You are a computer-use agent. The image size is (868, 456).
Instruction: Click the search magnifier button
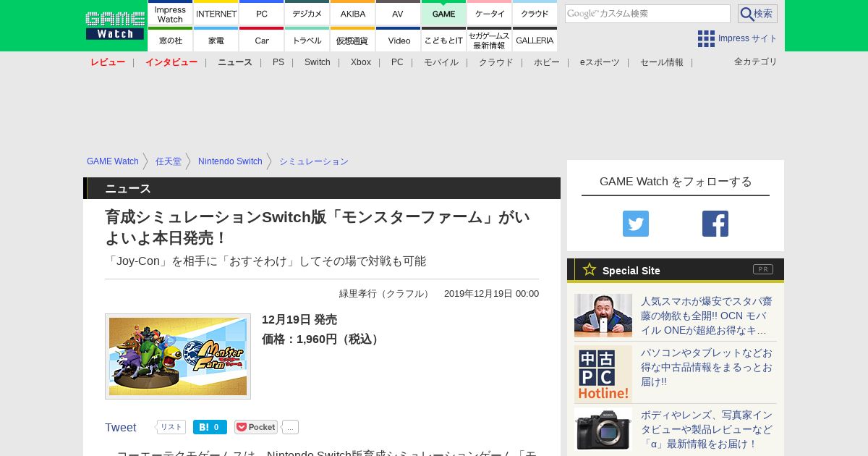tap(757, 14)
